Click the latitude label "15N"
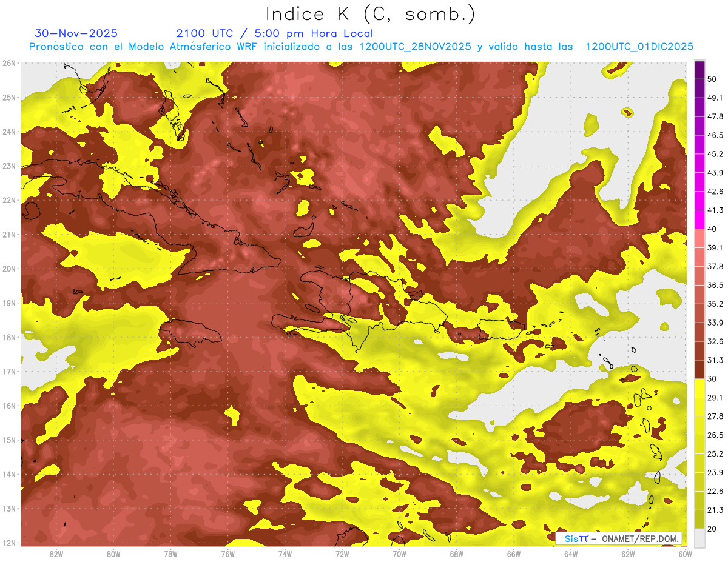The image size is (728, 562). [9, 440]
